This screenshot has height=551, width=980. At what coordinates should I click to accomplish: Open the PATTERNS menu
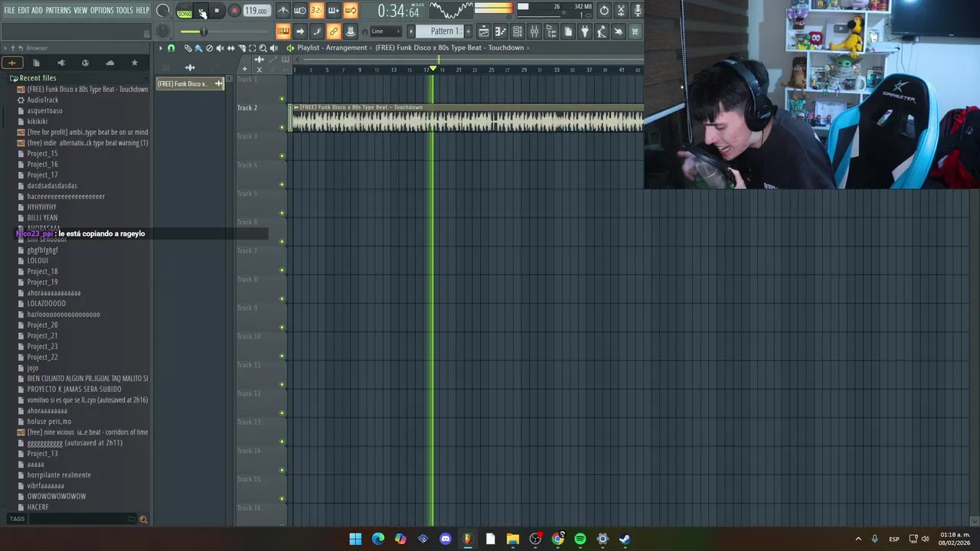pyautogui.click(x=58, y=11)
